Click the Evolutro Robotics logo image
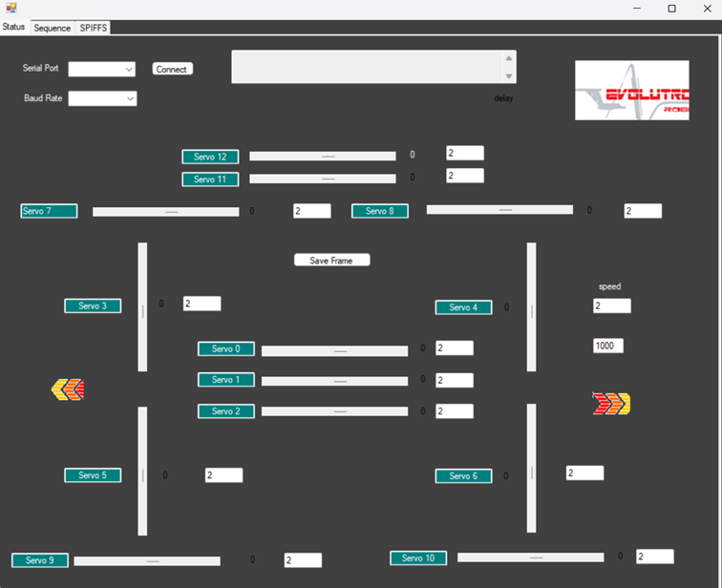This screenshot has height=588, width=722. coord(631,91)
